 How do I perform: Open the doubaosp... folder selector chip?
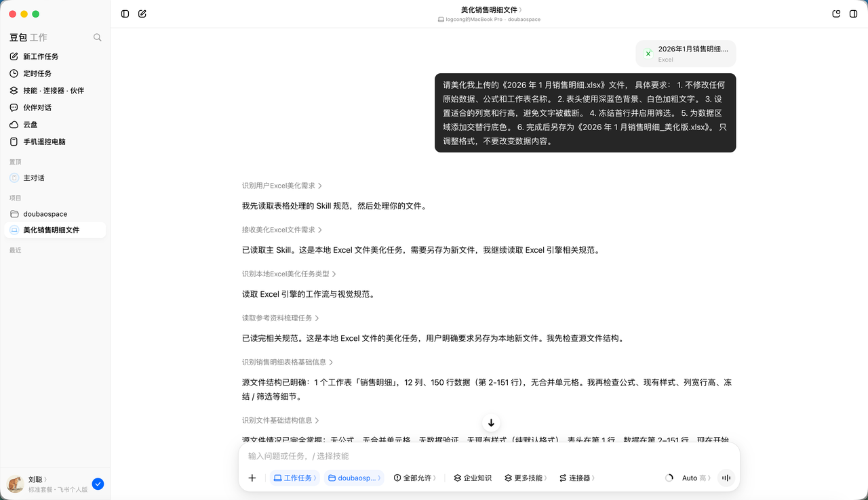[354, 478]
